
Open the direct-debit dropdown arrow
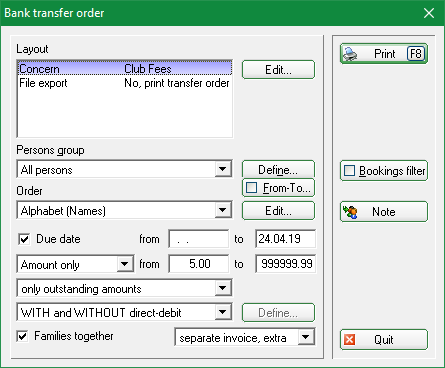click(x=222, y=312)
